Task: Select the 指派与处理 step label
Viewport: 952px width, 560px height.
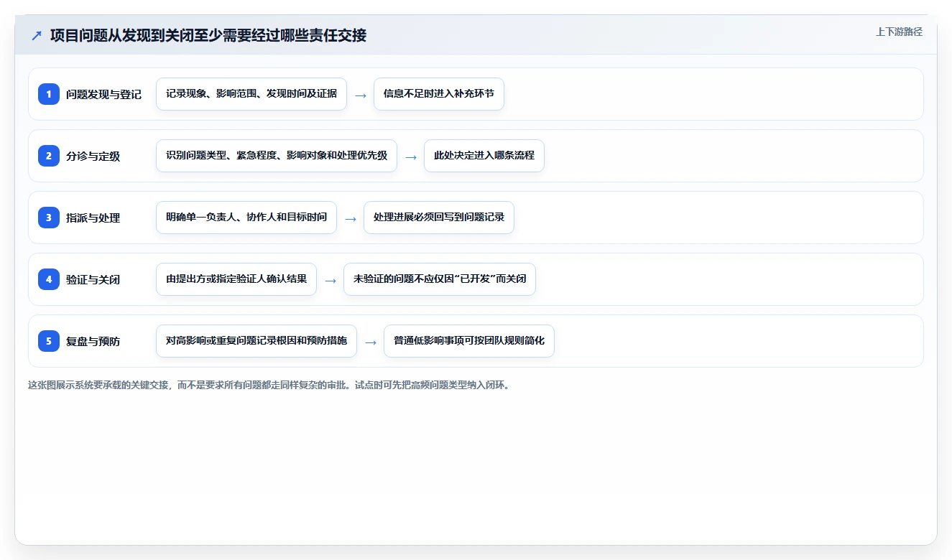Action: pyautogui.click(x=93, y=218)
